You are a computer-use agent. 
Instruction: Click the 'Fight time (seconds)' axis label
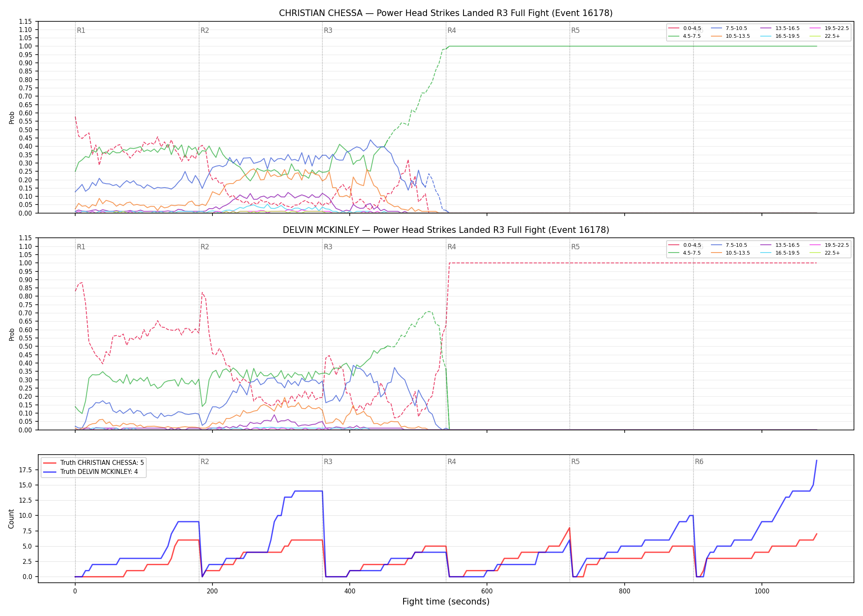click(x=446, y=602)
